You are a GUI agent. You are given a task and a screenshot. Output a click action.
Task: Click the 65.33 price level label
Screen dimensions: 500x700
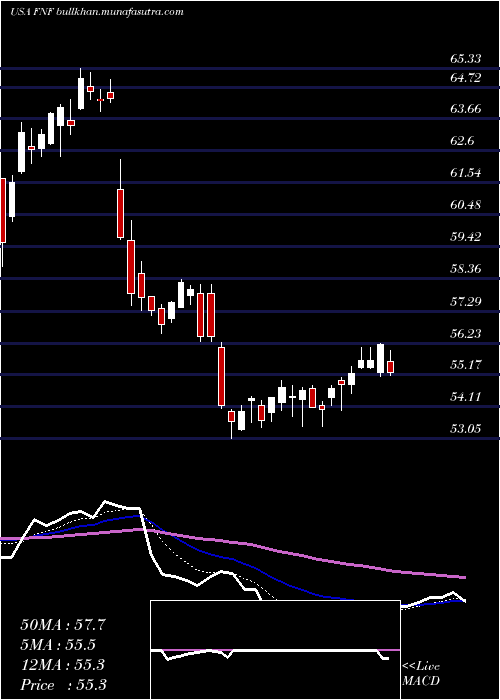[465, 59]
